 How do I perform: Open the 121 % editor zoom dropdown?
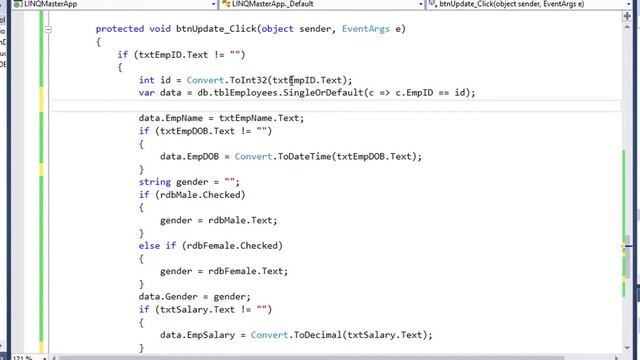pos(44,358)
